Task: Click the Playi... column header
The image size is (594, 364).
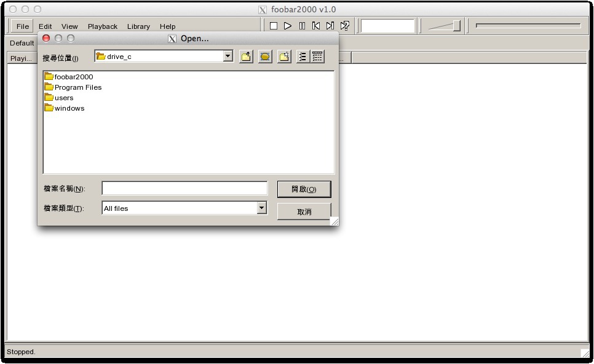Action: (x=21, y=58)
